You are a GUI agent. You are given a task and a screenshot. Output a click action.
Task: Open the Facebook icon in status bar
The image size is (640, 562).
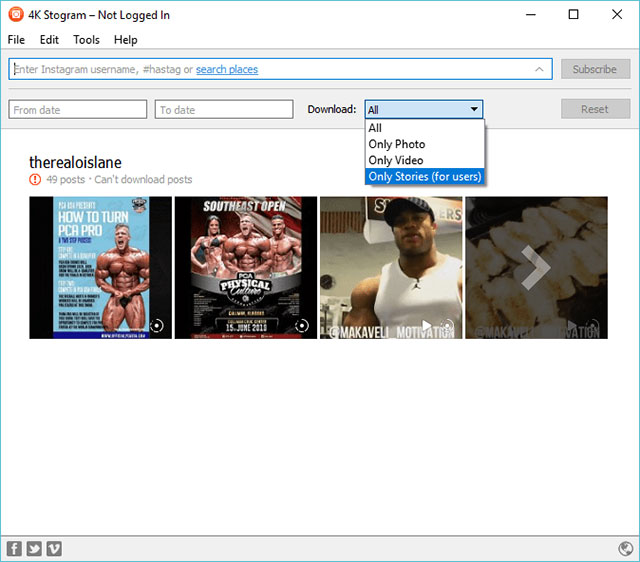[14, 549]
